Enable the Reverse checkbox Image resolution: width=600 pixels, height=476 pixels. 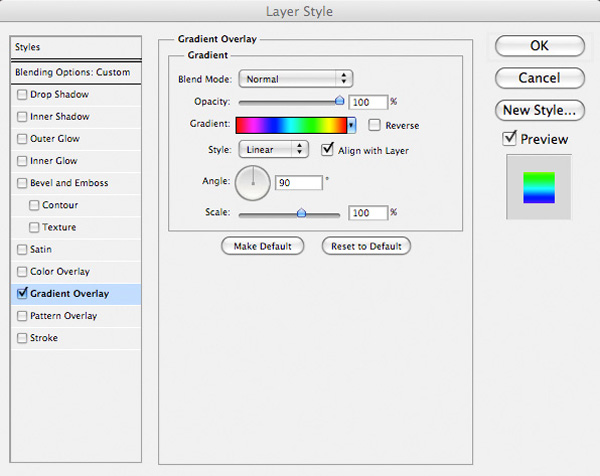(x=374, y=125)
